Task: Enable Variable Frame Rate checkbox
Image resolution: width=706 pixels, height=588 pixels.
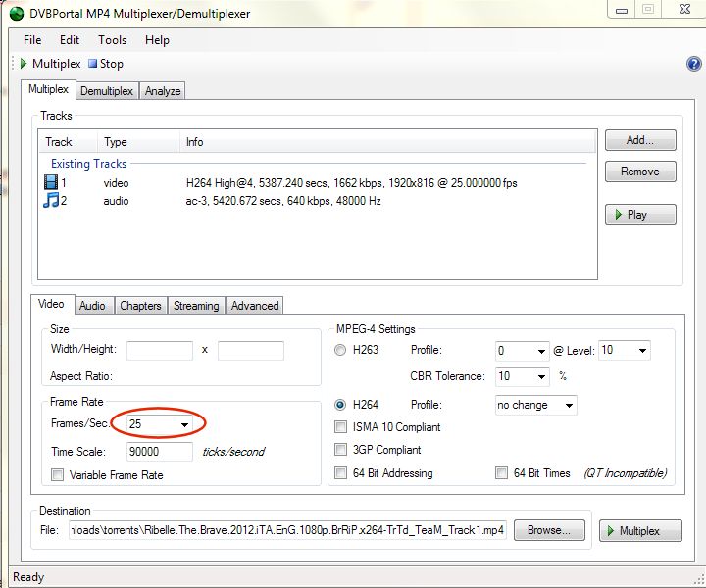Action: click(57, 475)
